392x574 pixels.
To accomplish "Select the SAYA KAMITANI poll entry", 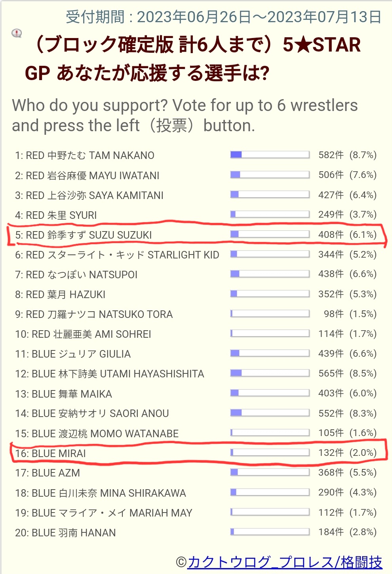I will (89, 195).
